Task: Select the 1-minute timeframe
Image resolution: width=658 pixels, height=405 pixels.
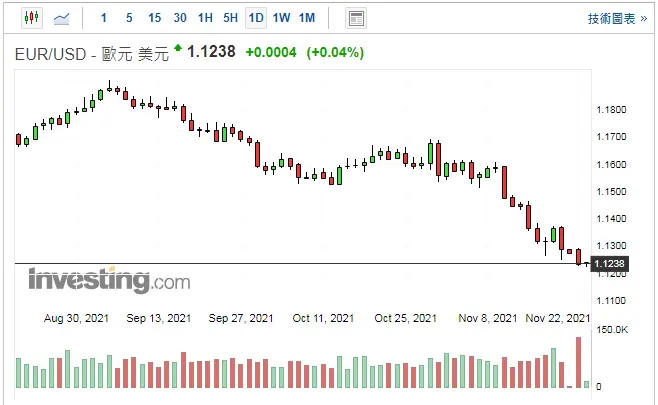Action: pos(104,18)
